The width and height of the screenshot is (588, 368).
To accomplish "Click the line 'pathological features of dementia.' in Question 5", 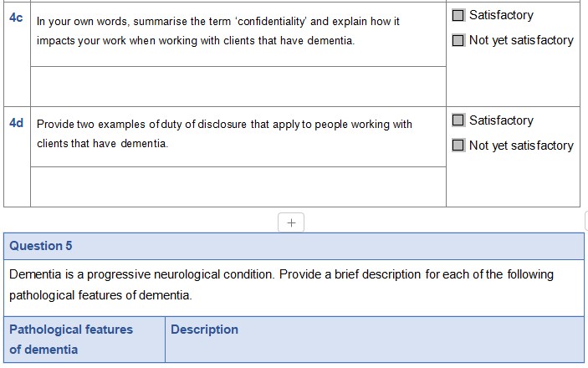I will click(x=100, y=295).
